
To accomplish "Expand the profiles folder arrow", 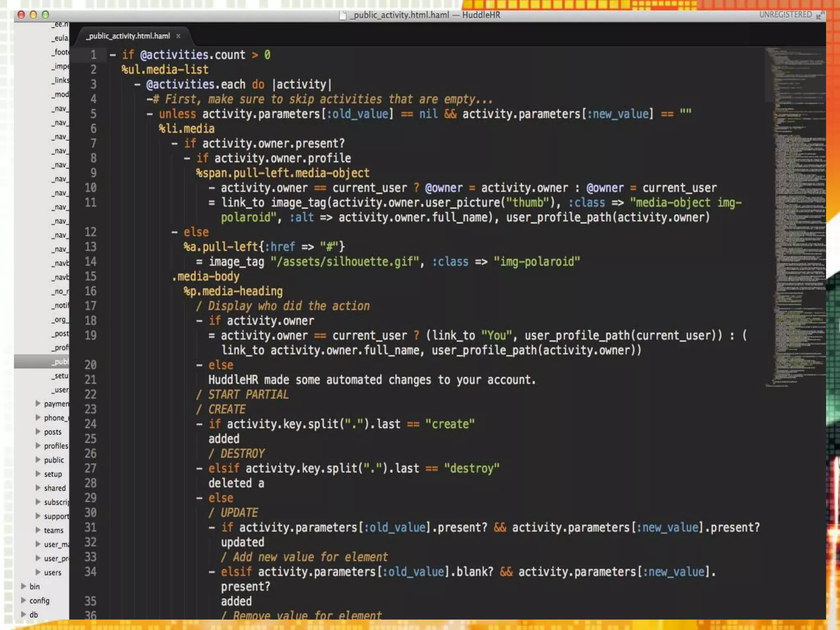I will [x=38, y=445].
